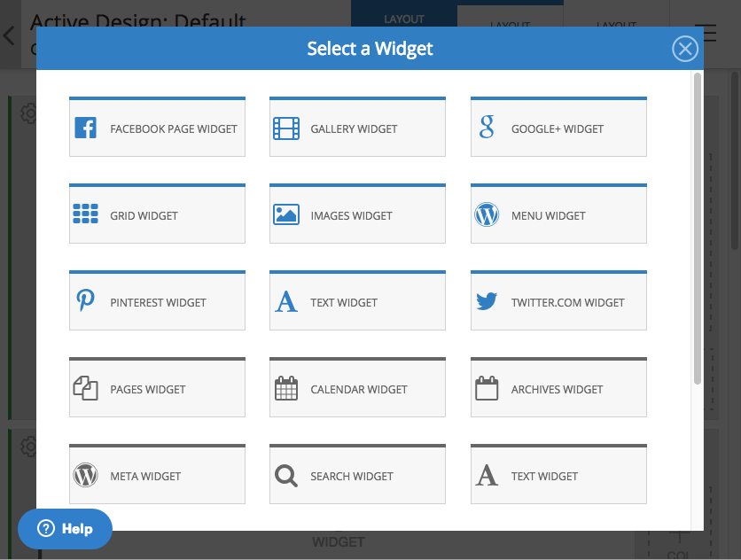Select the gray Text Widget tile
The width and height of the screenshot is (741, 560).
coord(558,474)
